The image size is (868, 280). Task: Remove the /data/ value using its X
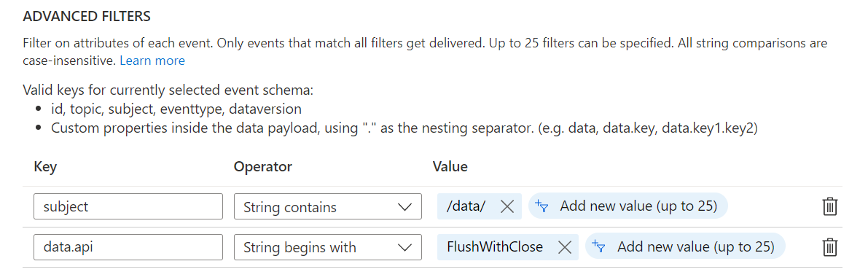(x=507, y=207)
